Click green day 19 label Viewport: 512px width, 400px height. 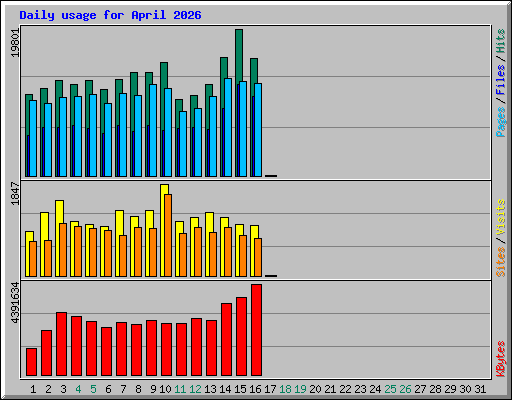point(300,389)
